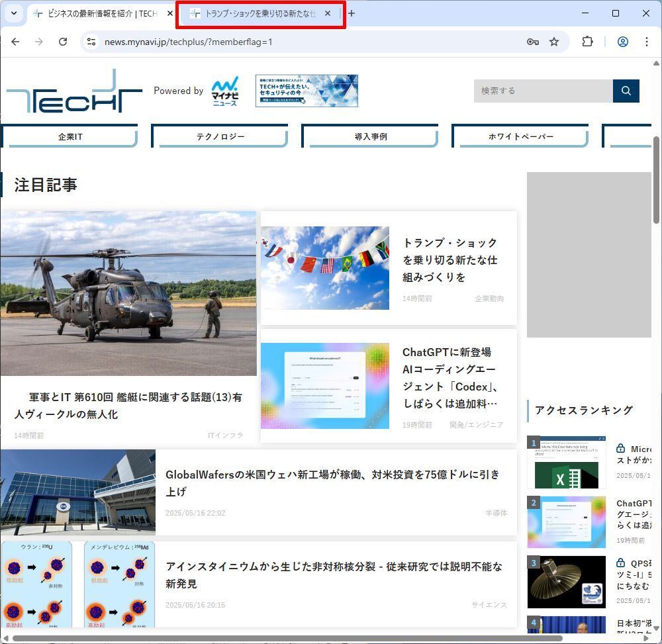Screen dimensions: 662x644
Task: Open the saved passwords key icon
Action: [533, 42]
